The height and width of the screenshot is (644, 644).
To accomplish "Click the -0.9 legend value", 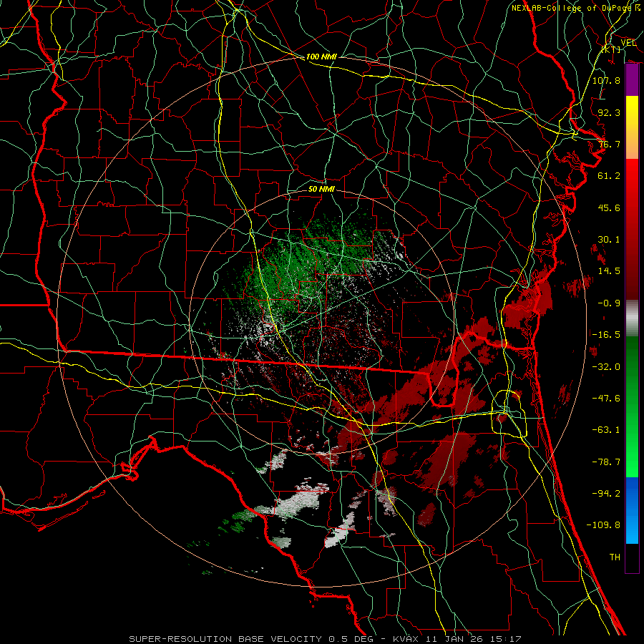I will [609, 303].
